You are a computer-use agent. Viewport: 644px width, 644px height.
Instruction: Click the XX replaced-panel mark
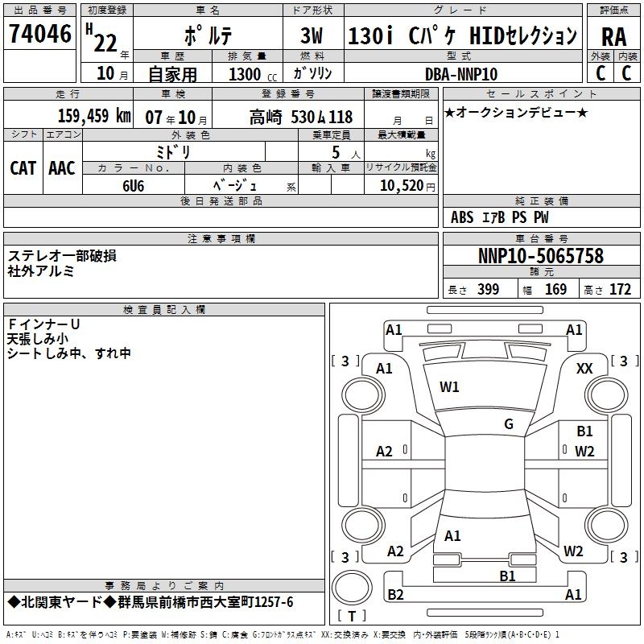[584, 369]
